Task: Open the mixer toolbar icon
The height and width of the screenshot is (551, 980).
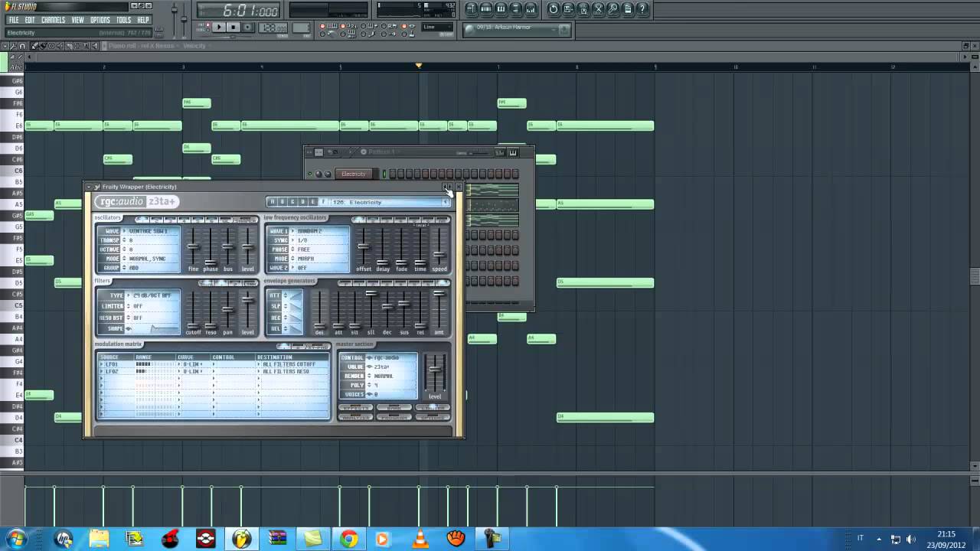Action: 531,9
